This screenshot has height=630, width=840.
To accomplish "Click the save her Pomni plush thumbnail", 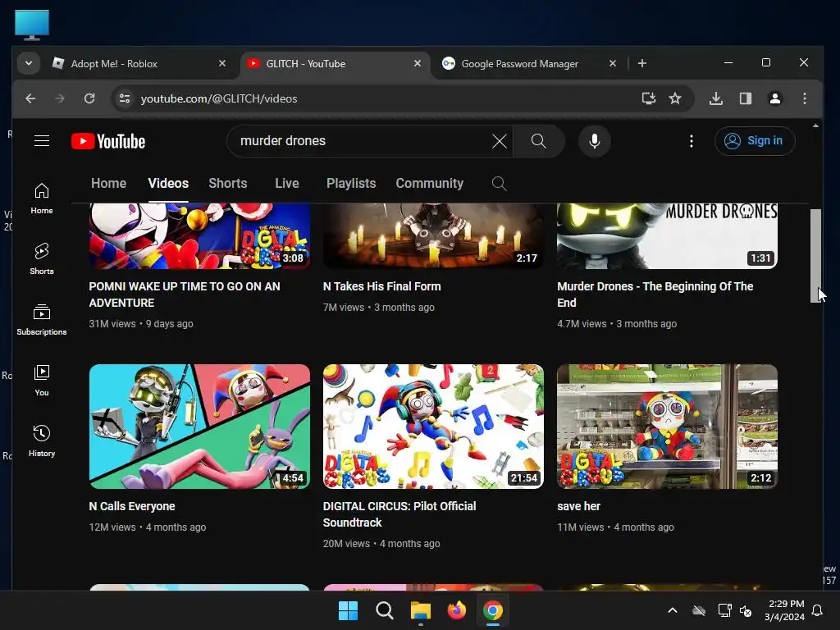I will coord(667,427).
